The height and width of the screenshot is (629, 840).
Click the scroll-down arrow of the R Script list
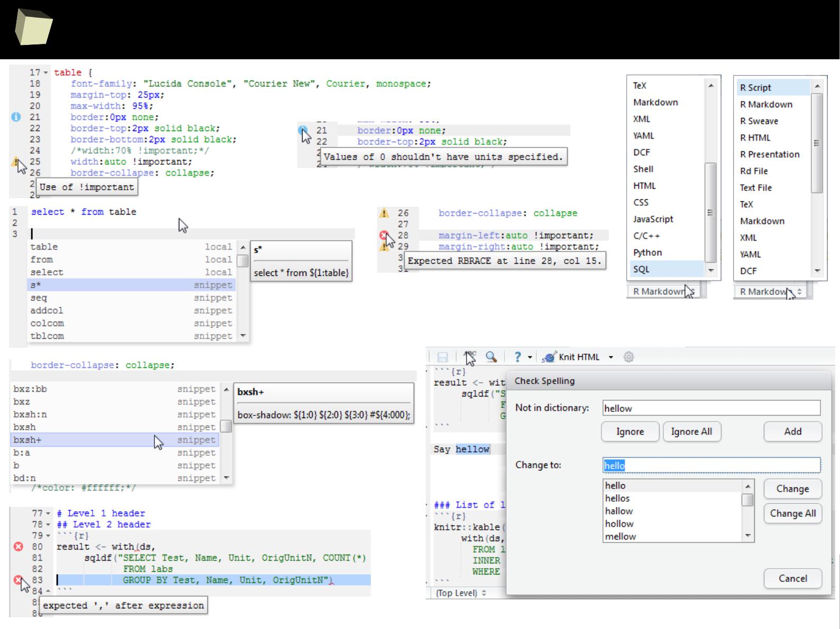818,271
